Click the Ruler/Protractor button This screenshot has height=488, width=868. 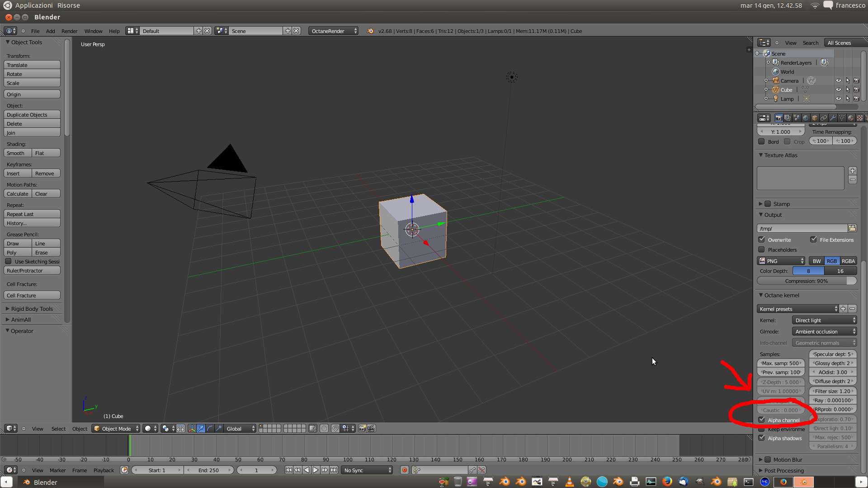pos(32,271)
